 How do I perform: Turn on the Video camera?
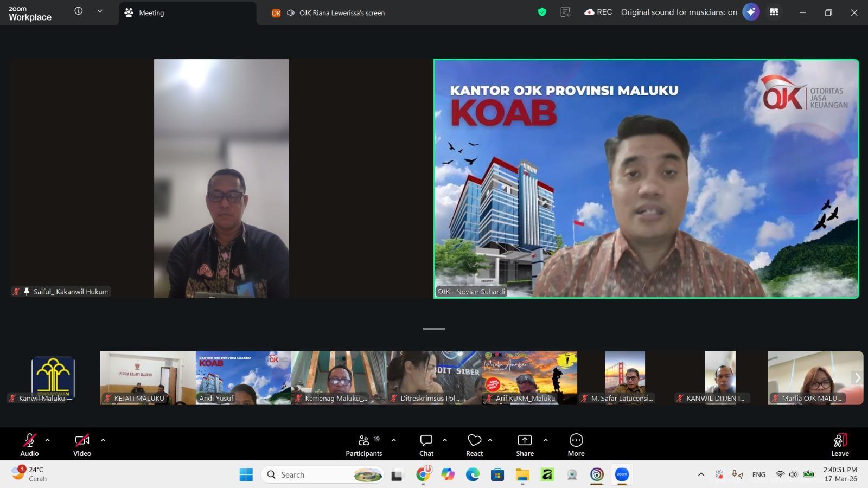[x=82, y=445]
